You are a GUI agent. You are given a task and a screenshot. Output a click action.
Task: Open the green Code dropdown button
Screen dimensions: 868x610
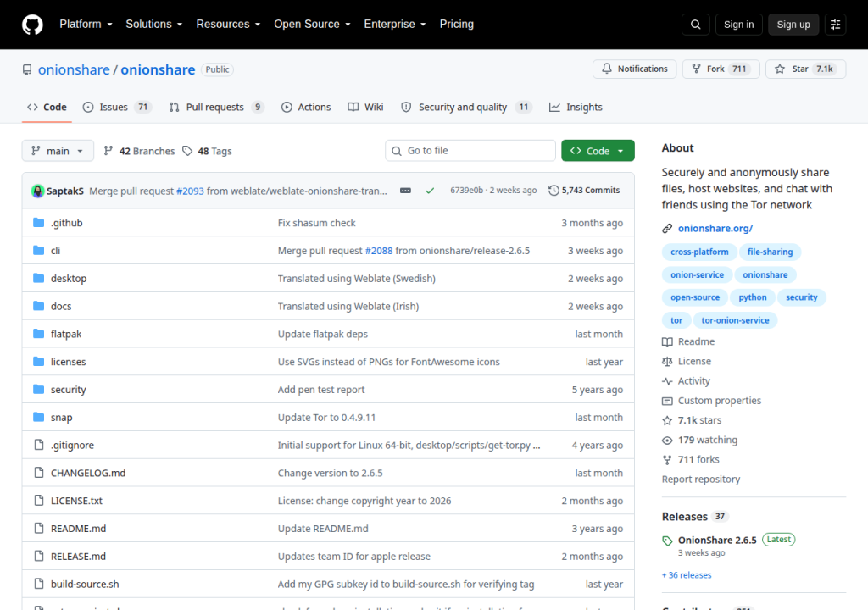click(x=598, y=151)
